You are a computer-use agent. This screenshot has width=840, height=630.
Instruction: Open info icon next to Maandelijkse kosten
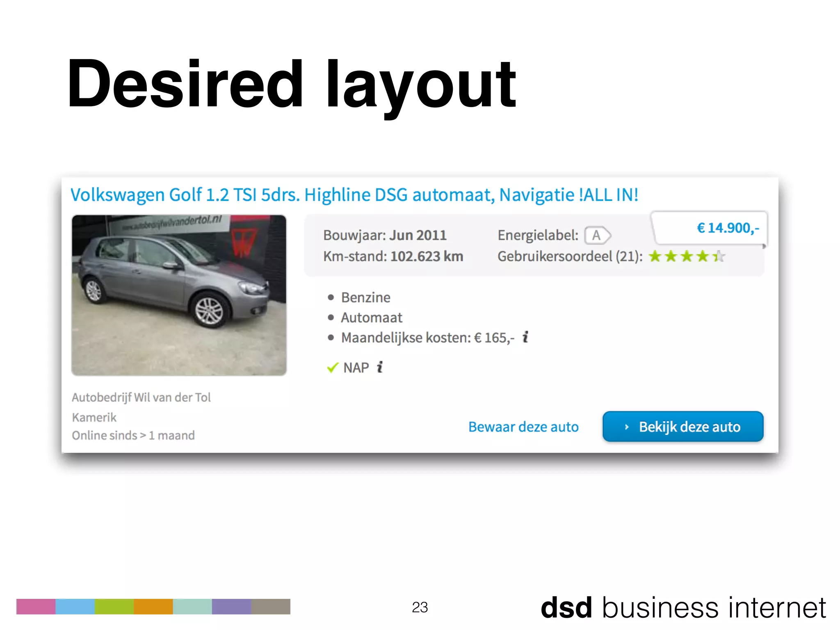(x=525, y=337)
